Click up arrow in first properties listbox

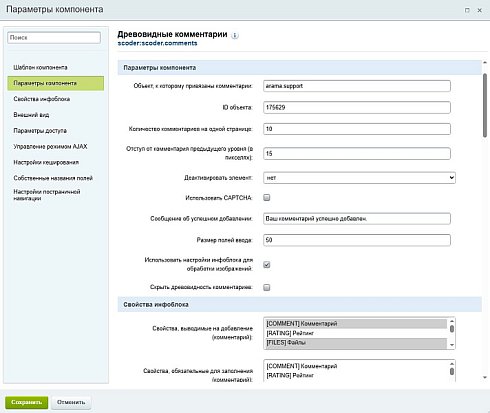(452, 321)
